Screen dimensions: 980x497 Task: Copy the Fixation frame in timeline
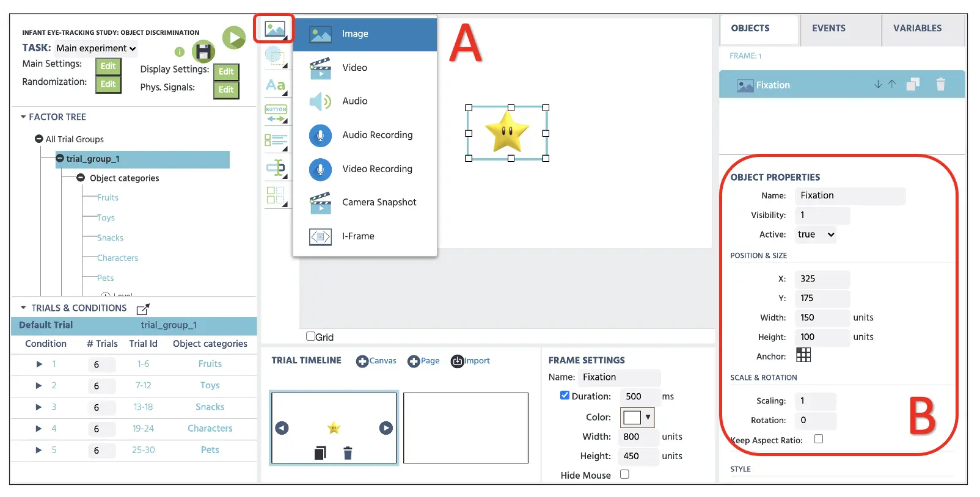click(320, 453)
